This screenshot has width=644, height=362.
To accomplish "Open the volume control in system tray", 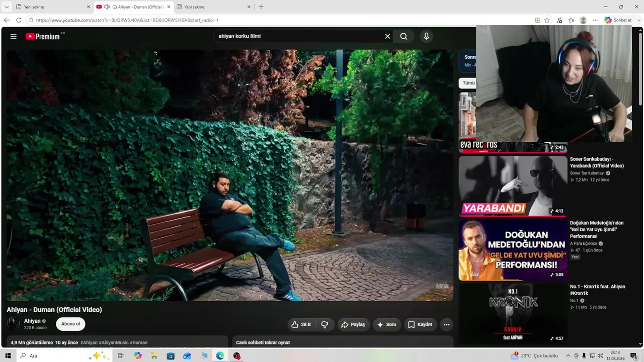I will click(x=600, y=356).
